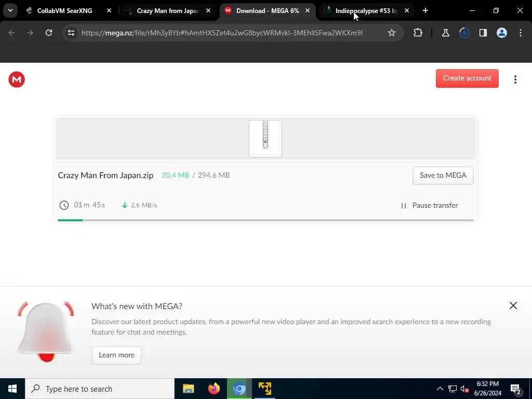Click Chrome icon in taskbar
The image size is (532, 399).
click(x=239, y=389)
